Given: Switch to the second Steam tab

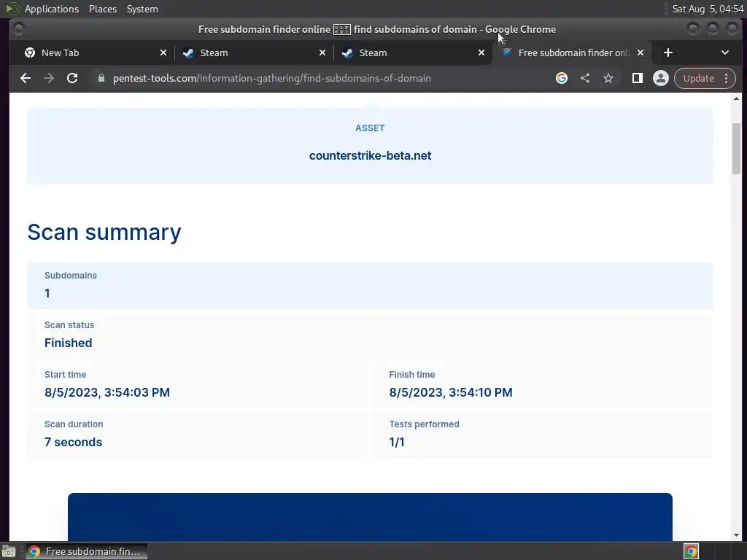Looking at the screenshot, I should coord(413,52).
